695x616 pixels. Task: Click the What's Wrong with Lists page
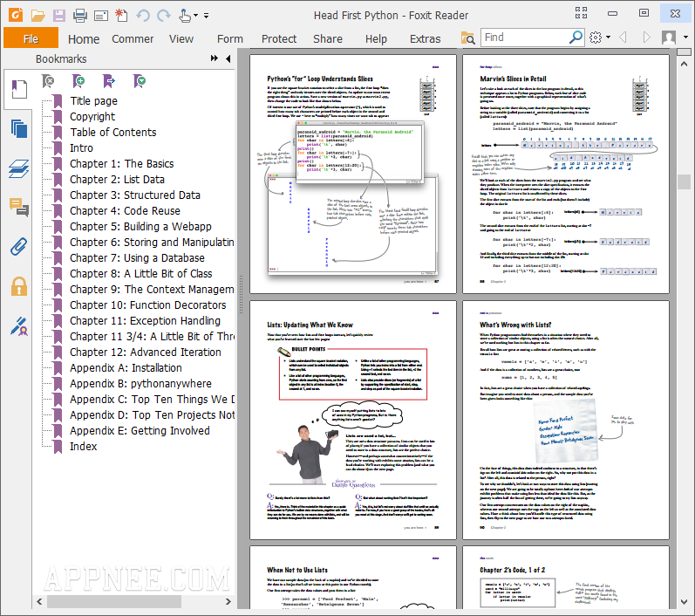[566, 420]
